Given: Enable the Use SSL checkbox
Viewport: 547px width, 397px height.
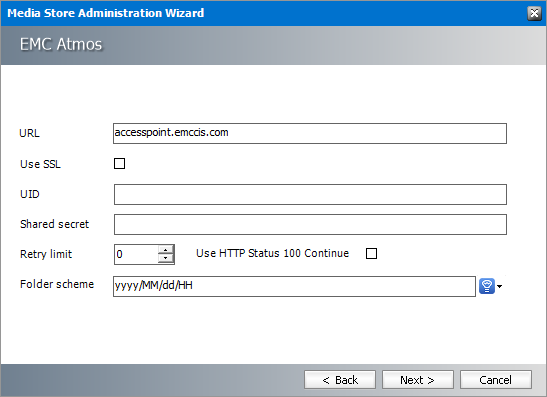Looking at the screenshot, I should click(x=119, y=163).
